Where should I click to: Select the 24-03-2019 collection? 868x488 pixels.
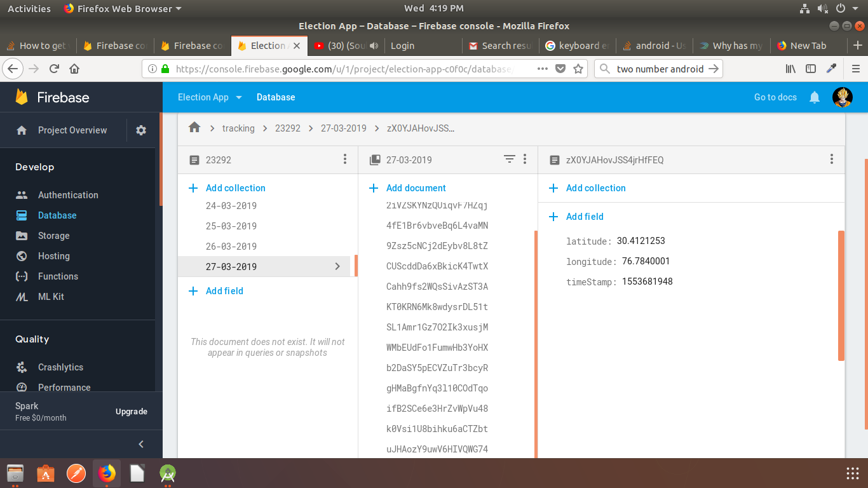(x=231, y=206)
